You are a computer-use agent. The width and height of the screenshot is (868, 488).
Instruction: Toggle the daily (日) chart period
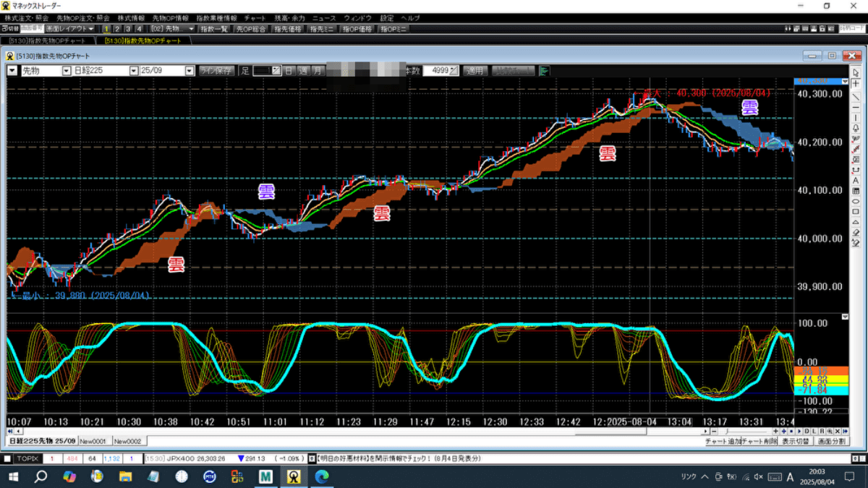pyautogui.click(x=289, y=71)
